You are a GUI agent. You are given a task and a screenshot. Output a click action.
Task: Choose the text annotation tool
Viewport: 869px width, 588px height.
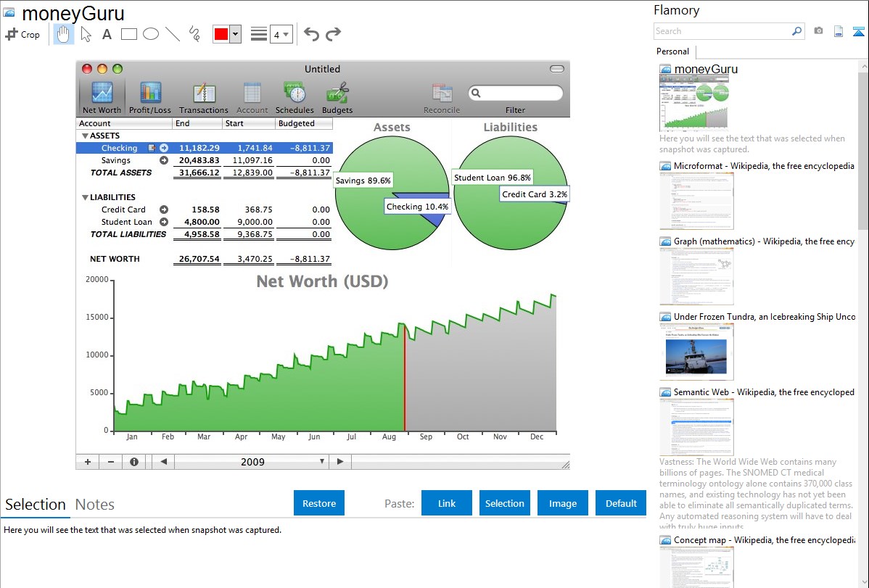point(107,34)
